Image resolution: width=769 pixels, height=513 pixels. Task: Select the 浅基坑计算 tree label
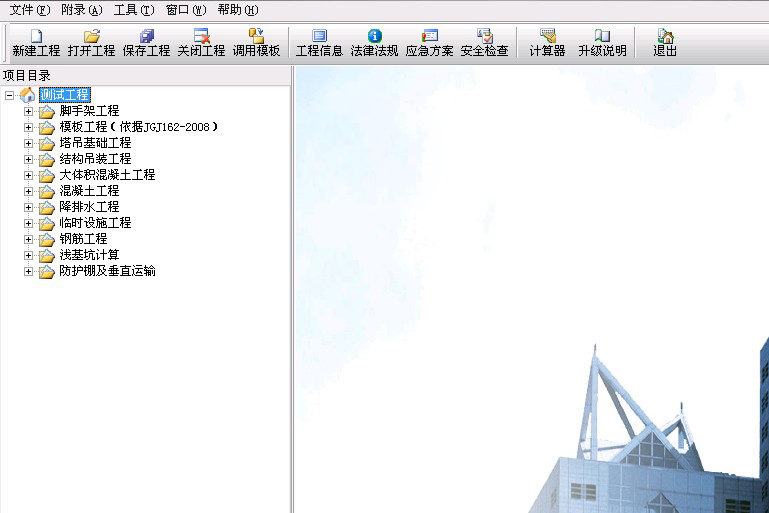click(x=89, y=255)
